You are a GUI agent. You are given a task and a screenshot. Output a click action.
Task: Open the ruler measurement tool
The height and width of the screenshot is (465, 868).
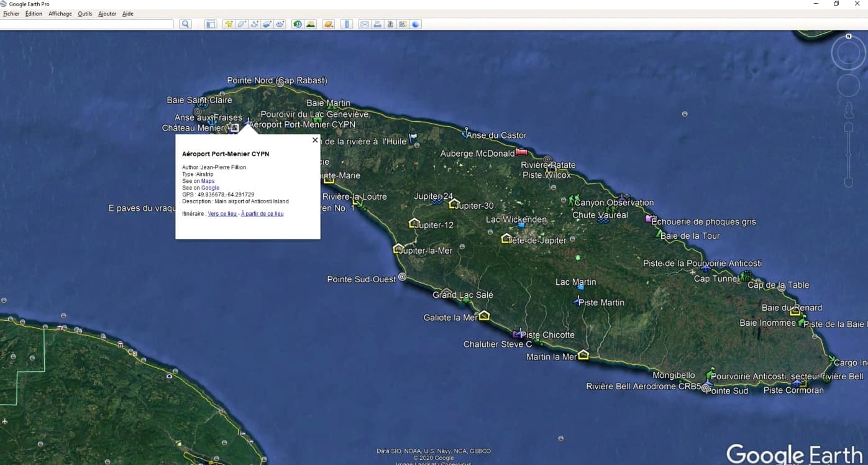[x=347, y=24]
